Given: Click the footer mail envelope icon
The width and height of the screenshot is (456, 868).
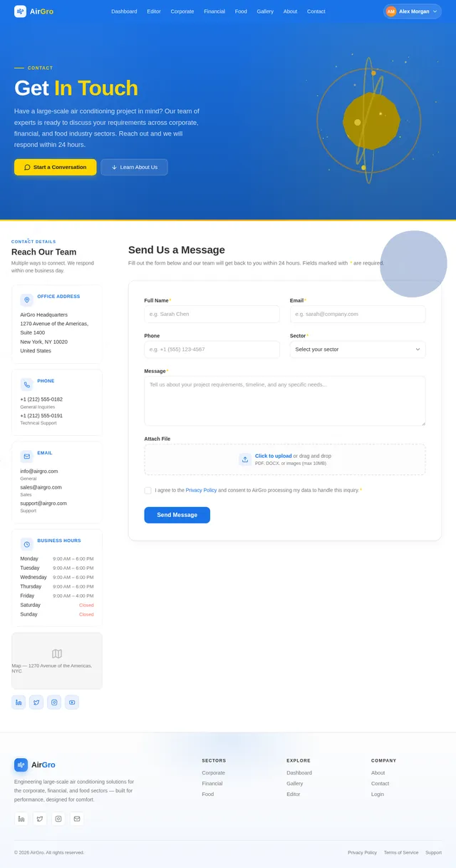Looking at the screenshot, I should pyautogui.click(x=77, y=819).
